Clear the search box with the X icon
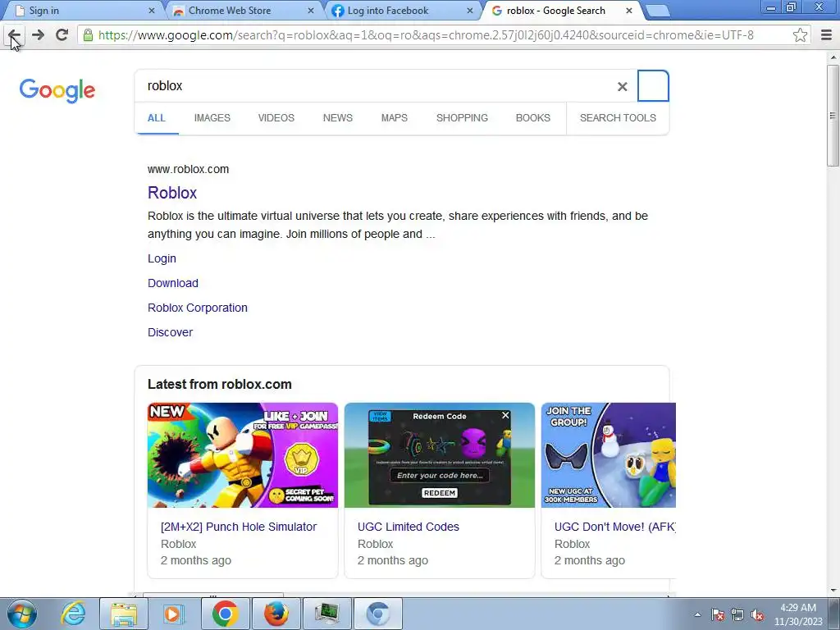This screenshot has width=840, height=630. coord(622,86)
